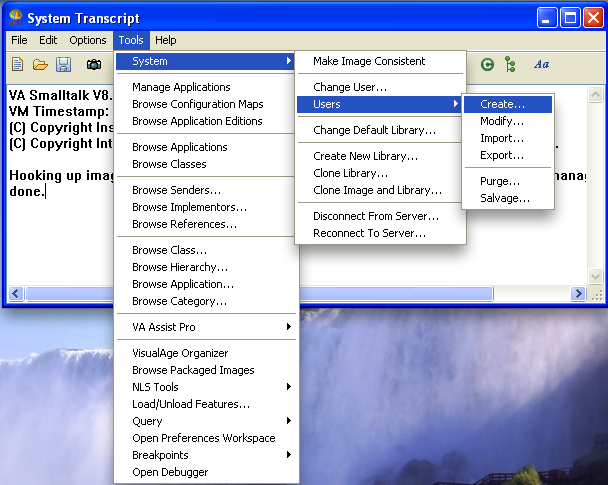This screenshot has height=485, width=608.
Task: Expand the NLS Tools submenu
Action: 206,387
